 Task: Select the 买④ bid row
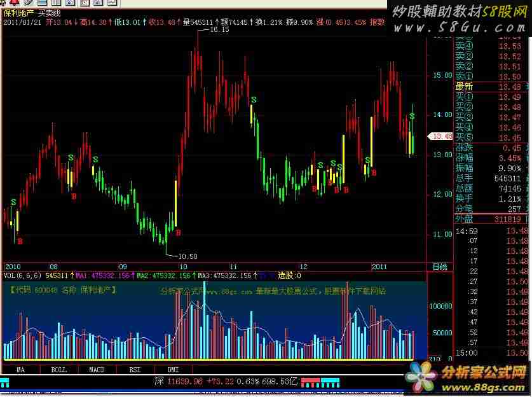[x=491, y=128]
